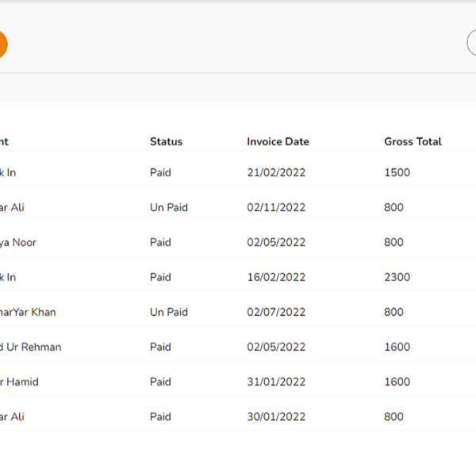Click Un Paid status on the 02/11/2022 invoice
The image size is (476, 473).
(168, 207)
